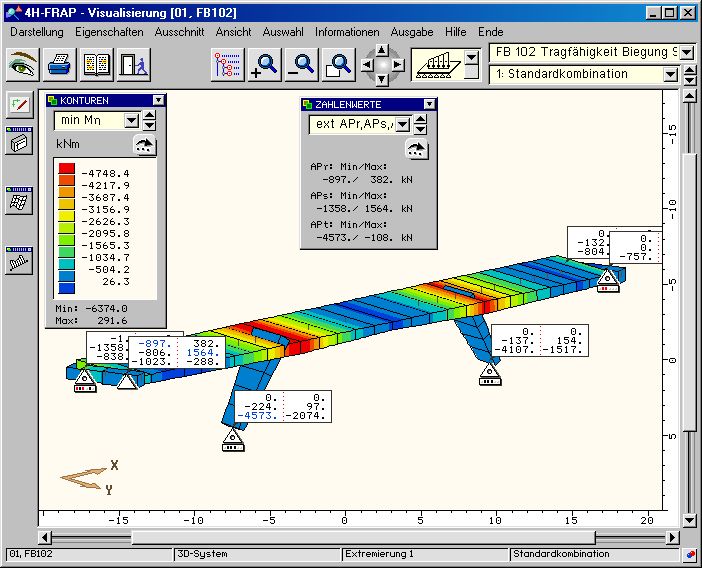Click the exit door icon

pos(131,65)
